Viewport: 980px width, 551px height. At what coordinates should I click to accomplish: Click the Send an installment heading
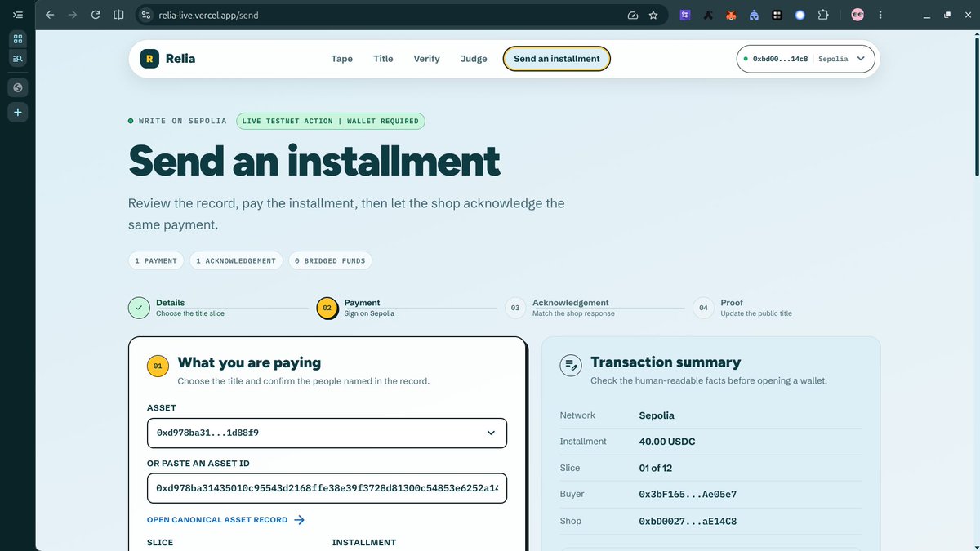(314, 160)
